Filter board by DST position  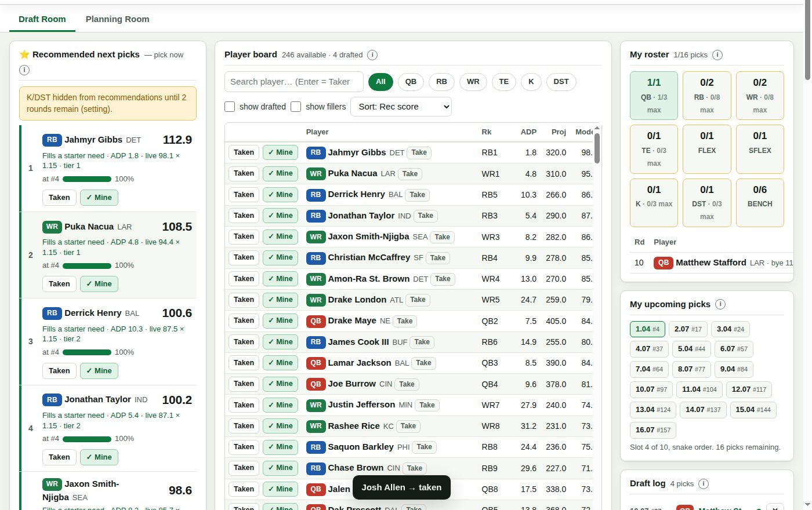561,82
